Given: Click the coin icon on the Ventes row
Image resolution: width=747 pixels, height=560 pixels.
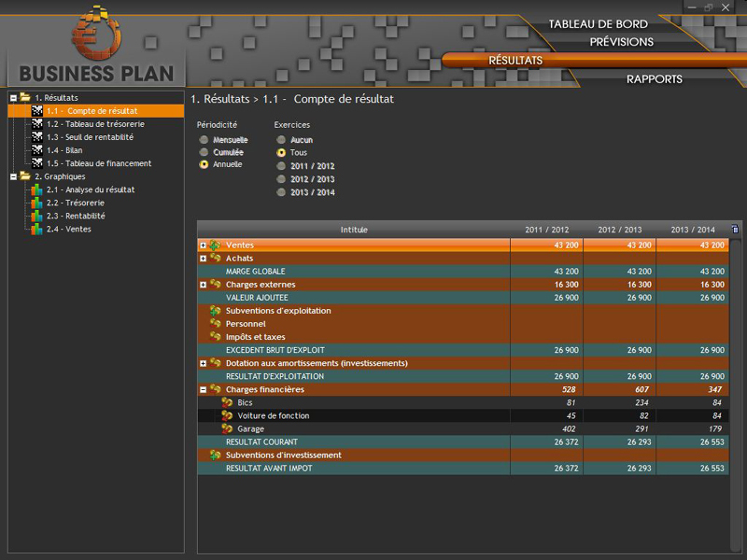Looking at the screenshot, I should (216, 245).
